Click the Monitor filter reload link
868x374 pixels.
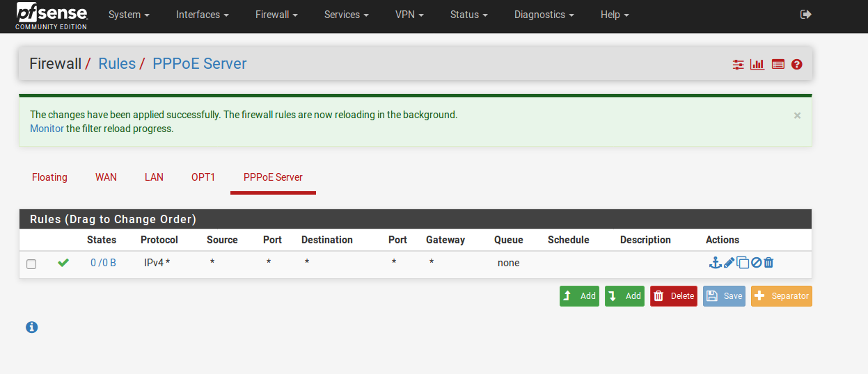pos(47,129)
